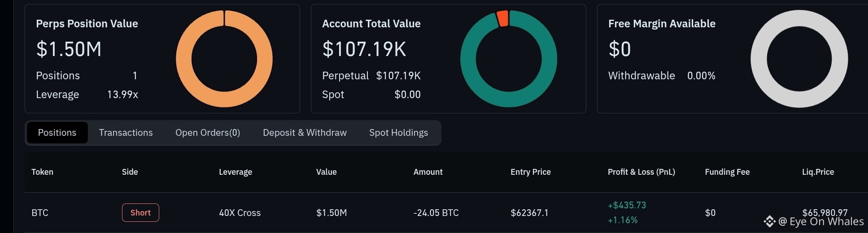Sort by the Token column header

click(42, 172)
